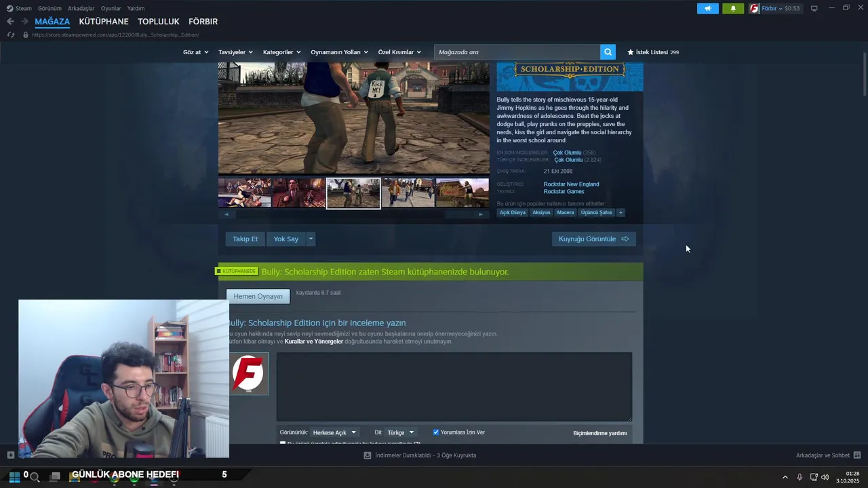Expand Oynamanın Yolları dropdown
The height and width of the screenshot is (488, 868).
(x=339, y=52)
